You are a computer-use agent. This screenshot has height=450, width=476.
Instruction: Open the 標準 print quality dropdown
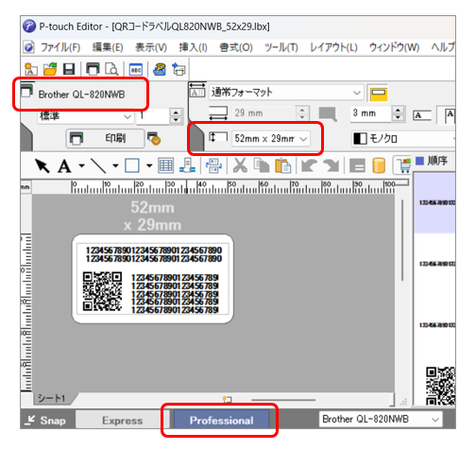(x=127, y=117)
